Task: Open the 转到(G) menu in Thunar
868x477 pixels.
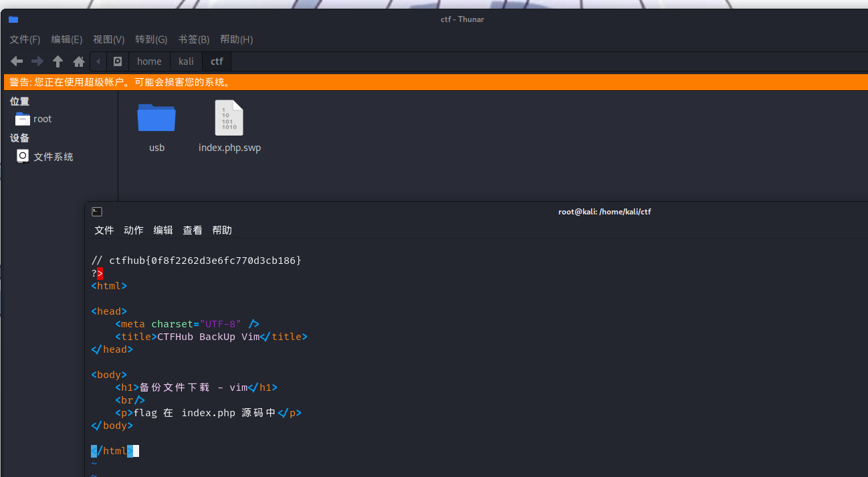Action: click(x=151, y=39)
